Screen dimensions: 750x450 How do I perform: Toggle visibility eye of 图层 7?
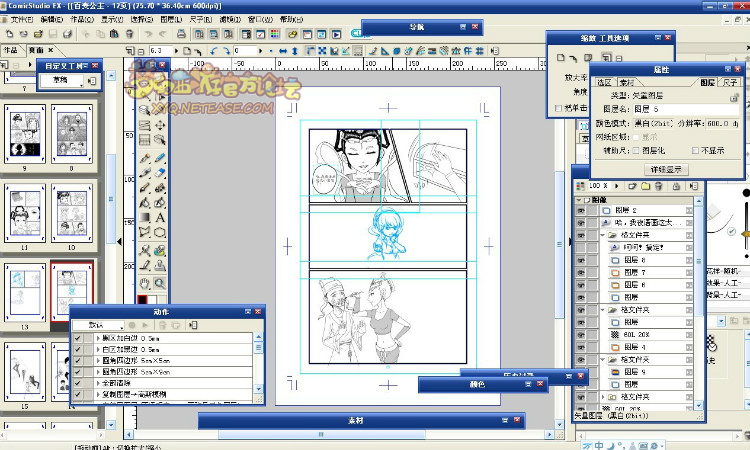click(581, 273)
